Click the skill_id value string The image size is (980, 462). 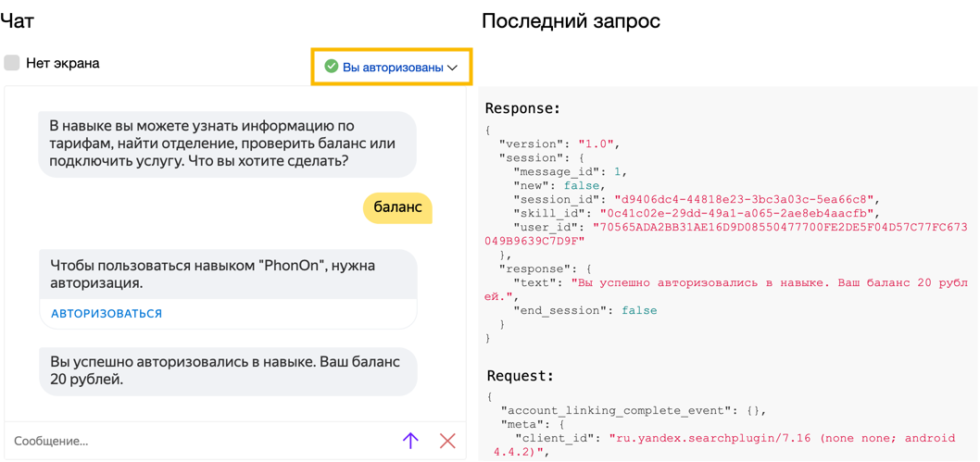(x=736, y=213)
